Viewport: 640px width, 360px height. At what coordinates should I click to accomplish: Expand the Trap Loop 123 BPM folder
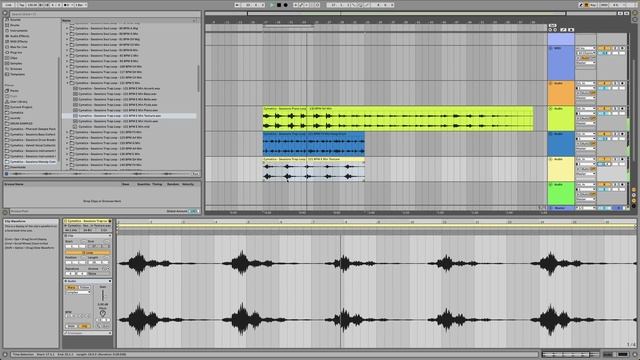[67, 138]
